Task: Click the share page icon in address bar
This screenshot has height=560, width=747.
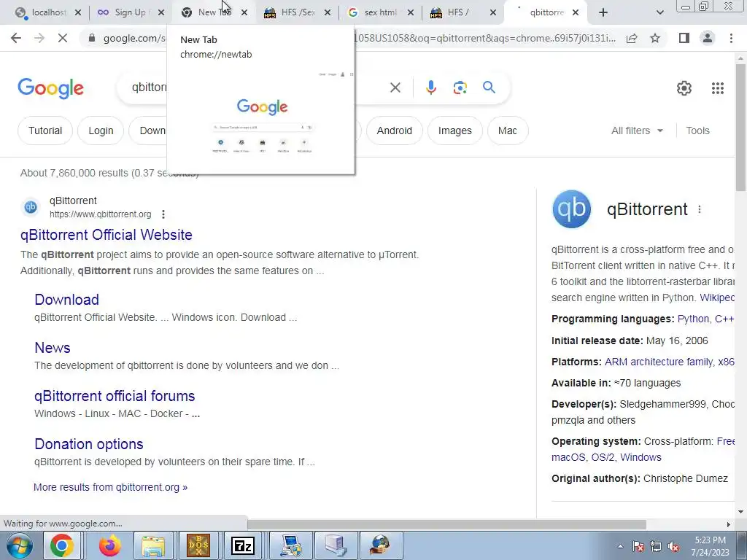Action: [632, 38]
